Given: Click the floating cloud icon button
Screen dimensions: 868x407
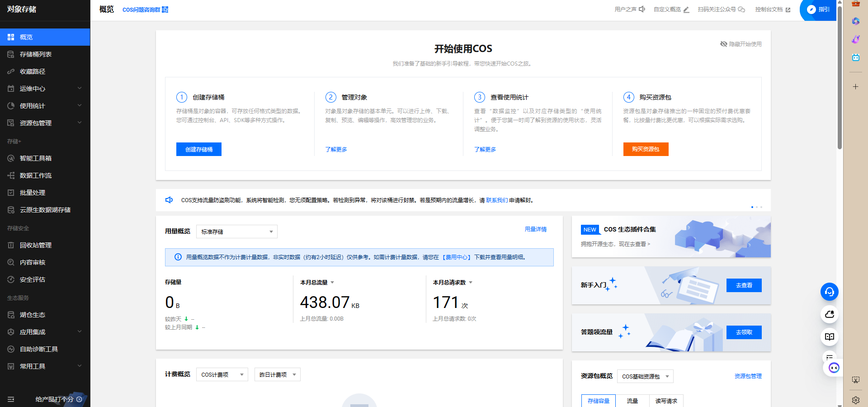Looking at the screenshot, I should (830, 314).
